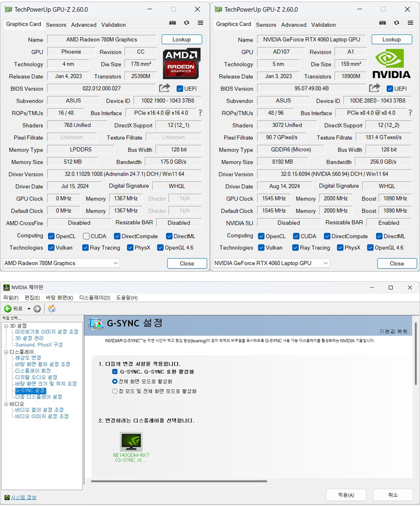
Task: Collapse the 비디오 tree node
Action: (x=6, y=404)
